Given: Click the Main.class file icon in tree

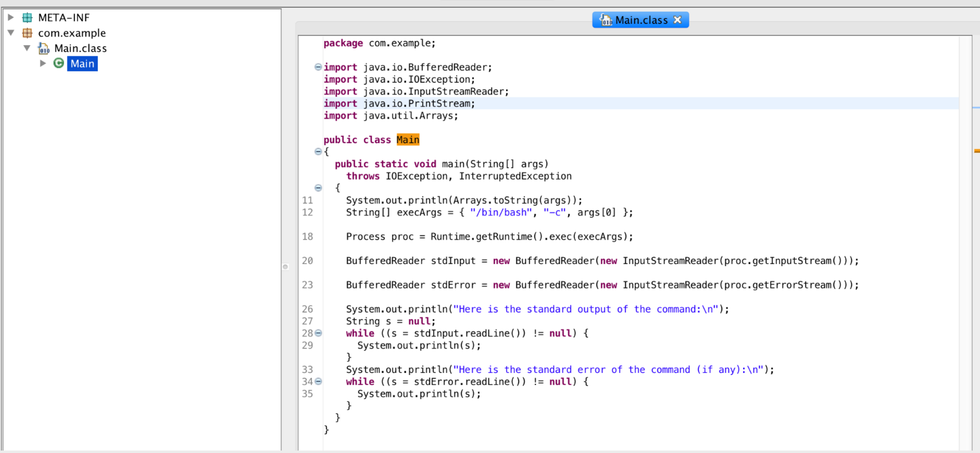Looking at the screenshot, I should pyautogui.click(x=44, y=49).
